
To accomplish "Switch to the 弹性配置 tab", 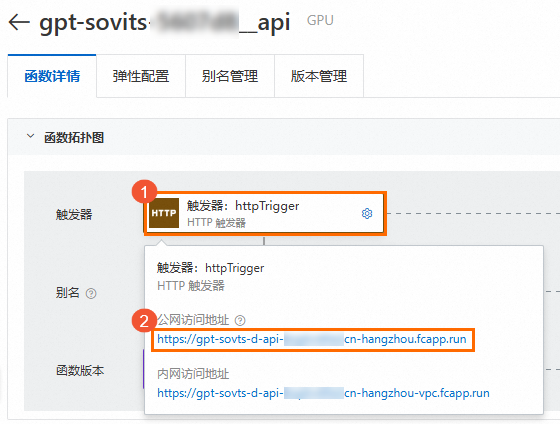I will (141, 76).
